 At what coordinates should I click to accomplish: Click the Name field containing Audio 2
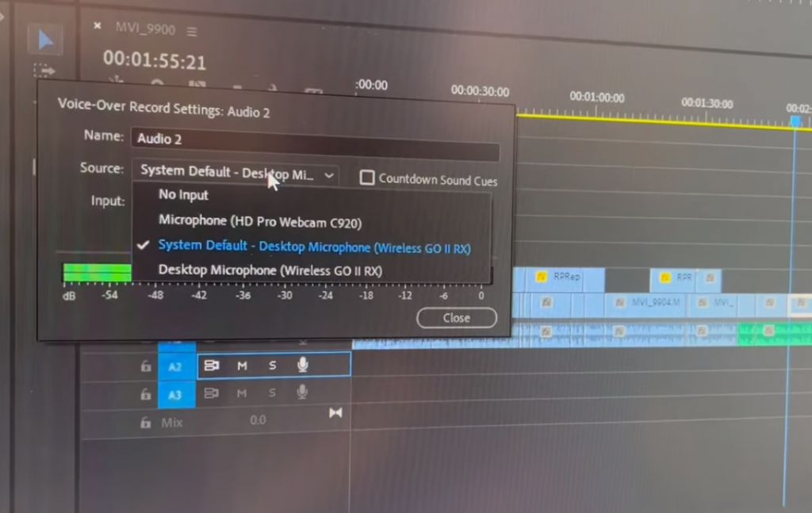tap(314, 140)
